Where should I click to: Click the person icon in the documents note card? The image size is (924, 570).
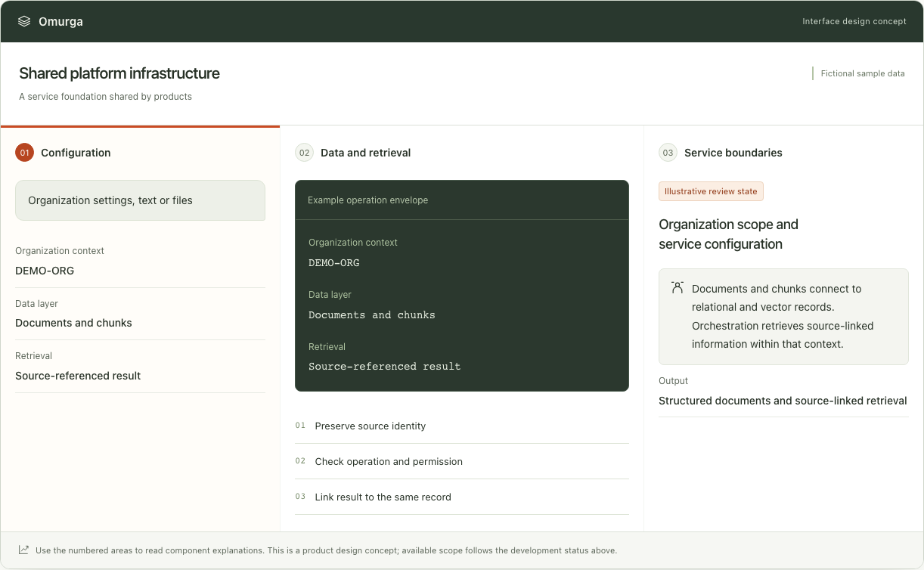click(677, 288)
